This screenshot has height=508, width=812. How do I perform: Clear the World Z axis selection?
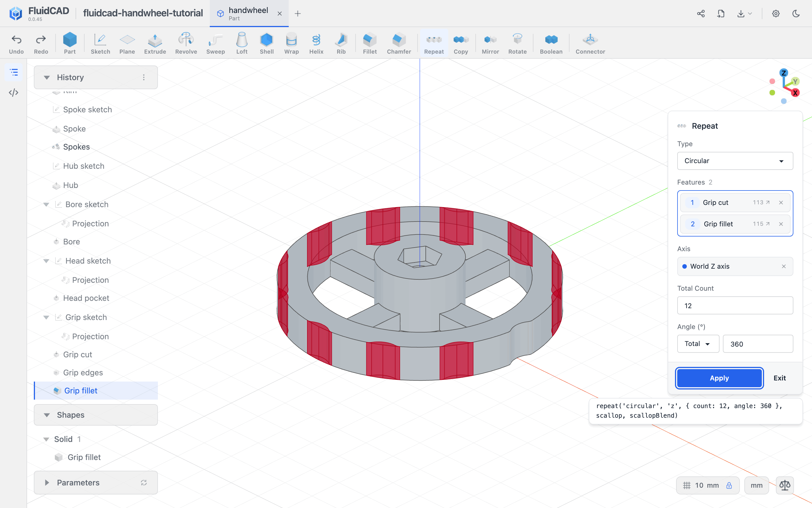(784, 266)
